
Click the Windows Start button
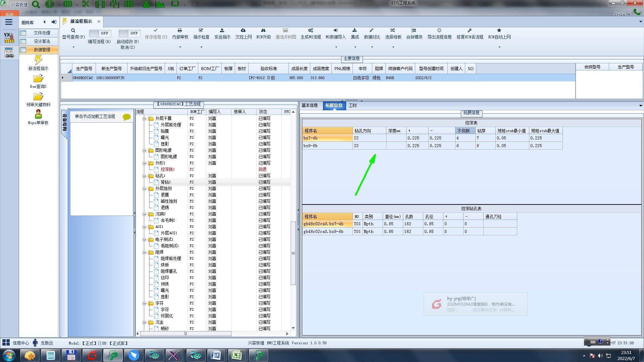point(9,355)
